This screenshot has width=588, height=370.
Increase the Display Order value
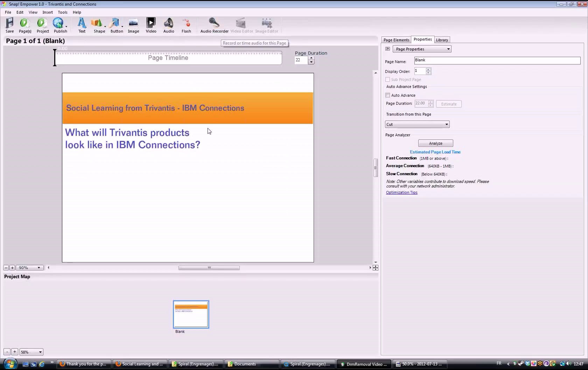tap(428, 69)
